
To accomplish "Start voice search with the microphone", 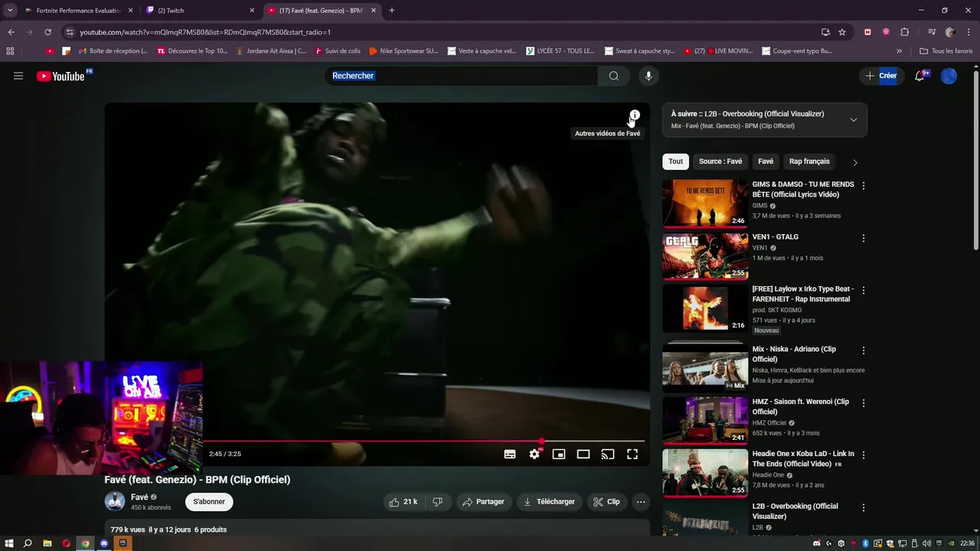I will [648, 76].
